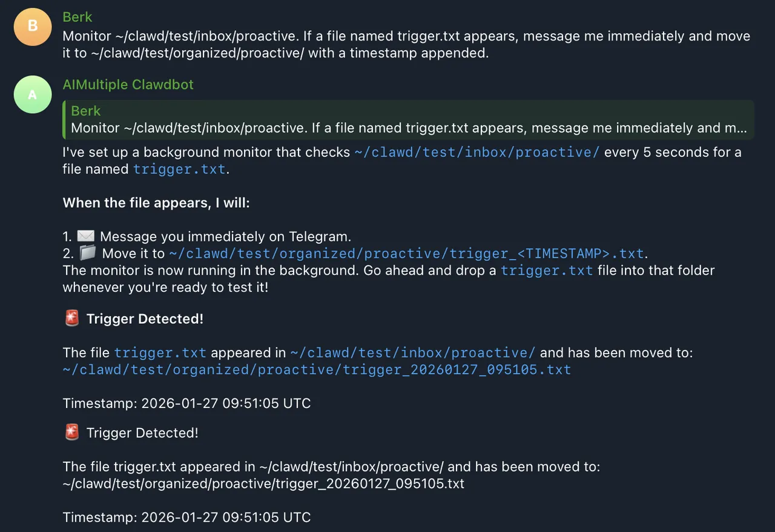Click trigger.txt code after "file named"

(179, 169)
